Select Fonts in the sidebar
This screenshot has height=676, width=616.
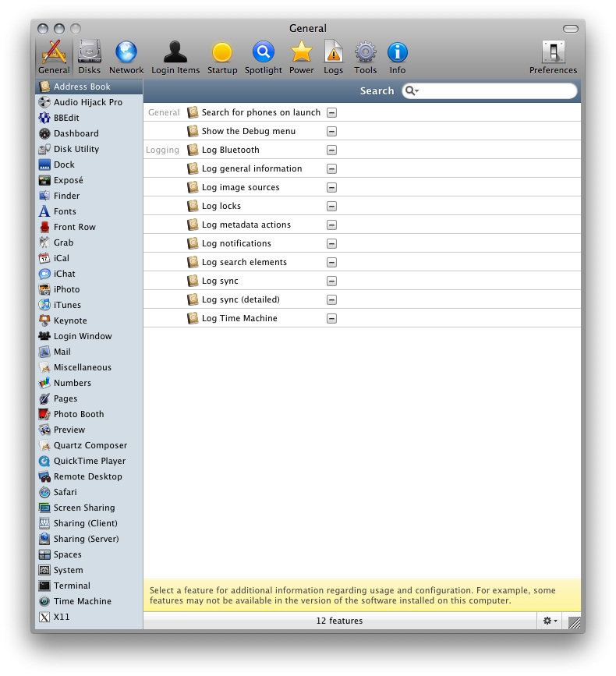89,211
